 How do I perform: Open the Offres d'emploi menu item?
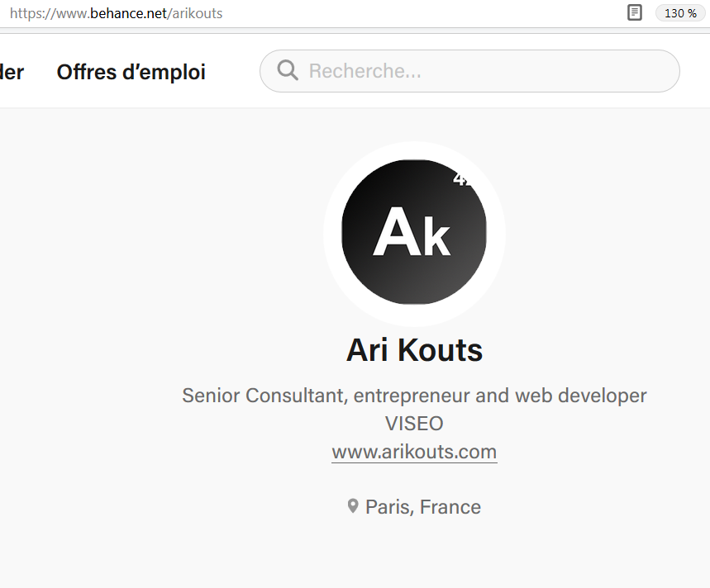coord(131,72)
